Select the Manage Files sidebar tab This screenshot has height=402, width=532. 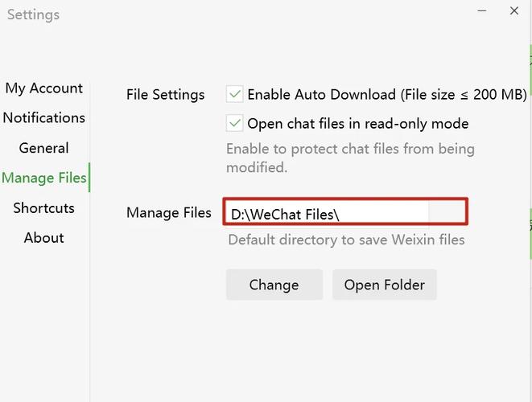(44, 178)
